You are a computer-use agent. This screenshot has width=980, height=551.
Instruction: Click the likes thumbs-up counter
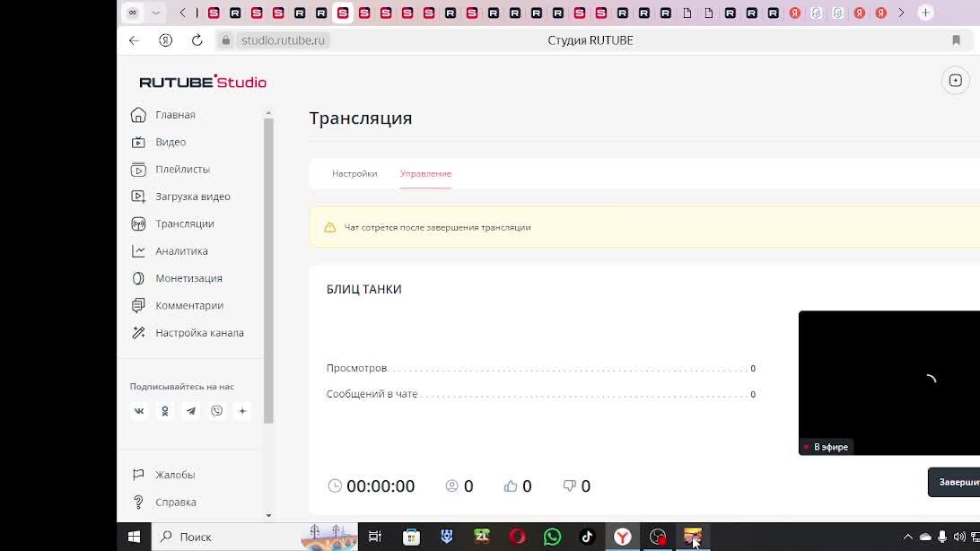click(x=518, y=486)
